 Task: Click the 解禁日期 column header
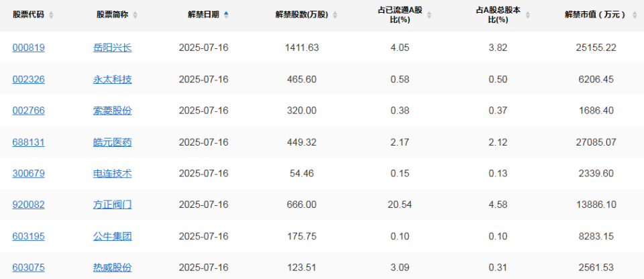click(204, 15)
